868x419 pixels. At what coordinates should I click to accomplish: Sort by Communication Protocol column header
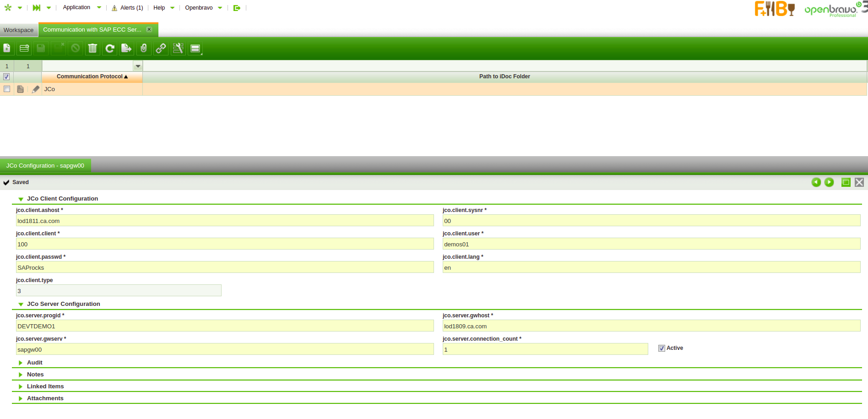tap(92, 76)
